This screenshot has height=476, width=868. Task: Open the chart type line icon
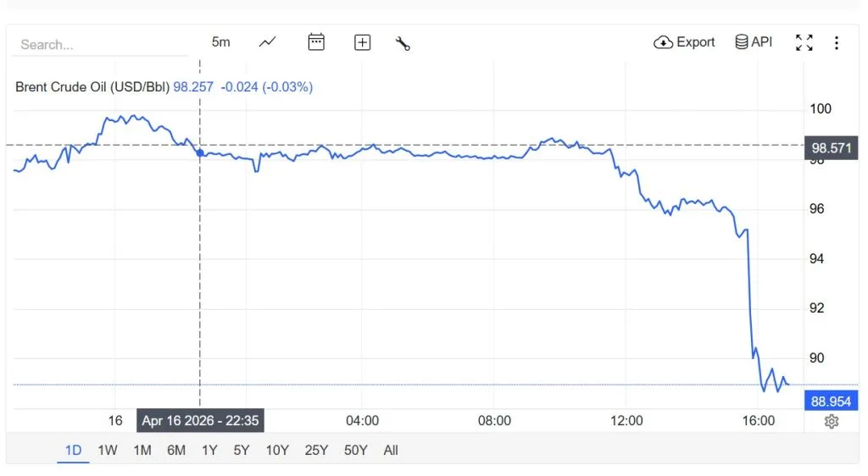[268, 42]
